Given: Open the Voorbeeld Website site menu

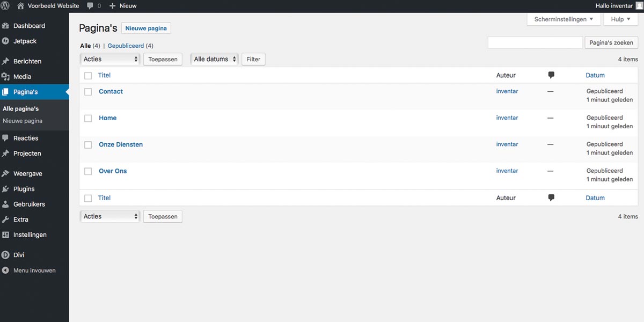Looking at the screenshot, I should point(53,6).
